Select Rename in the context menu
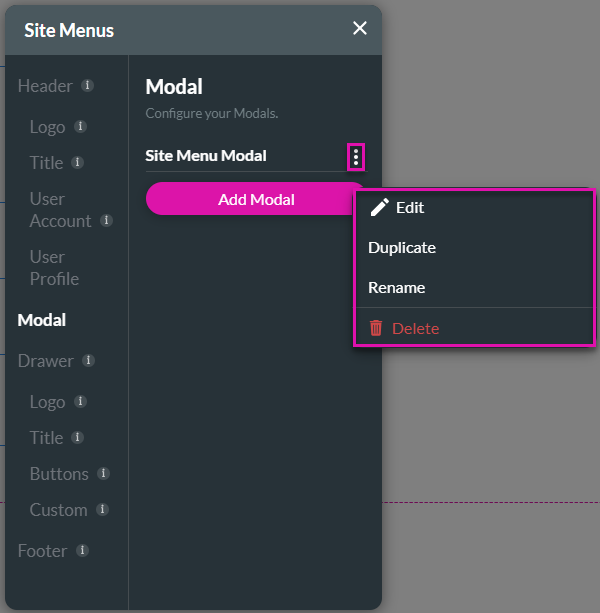The height and width of the screenshot is (613, 600). click(397, 288)
